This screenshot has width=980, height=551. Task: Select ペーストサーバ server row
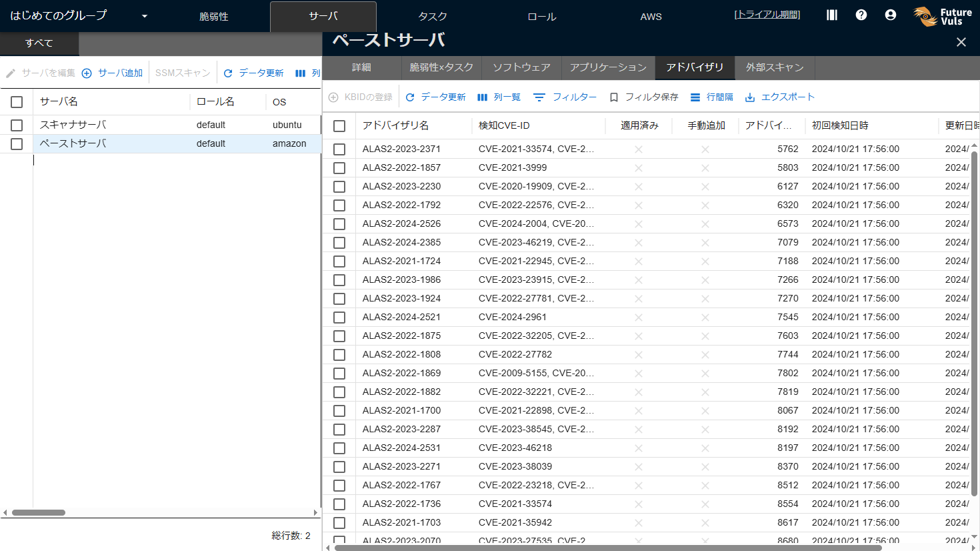point(161,143)
